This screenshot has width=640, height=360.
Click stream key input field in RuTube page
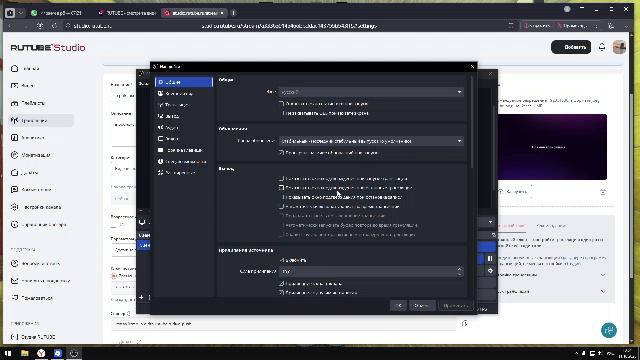pyautogui.click(x=284, y=324)
